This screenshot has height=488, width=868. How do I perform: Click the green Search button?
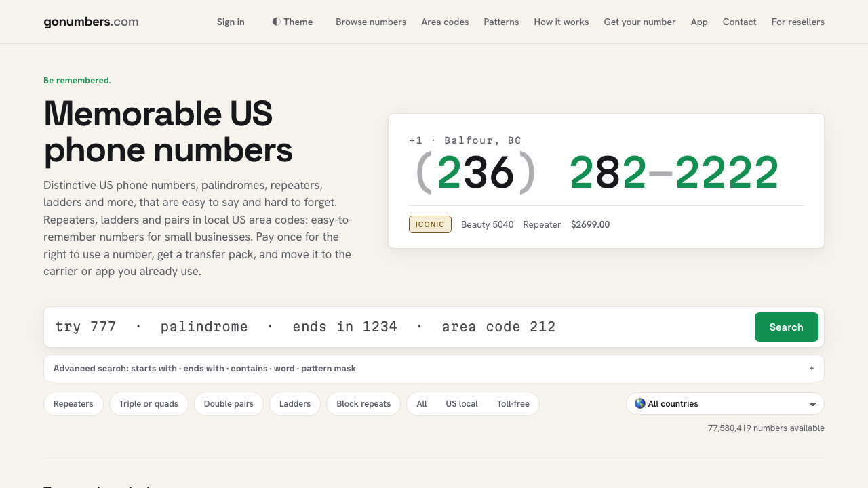coord(787,327)
